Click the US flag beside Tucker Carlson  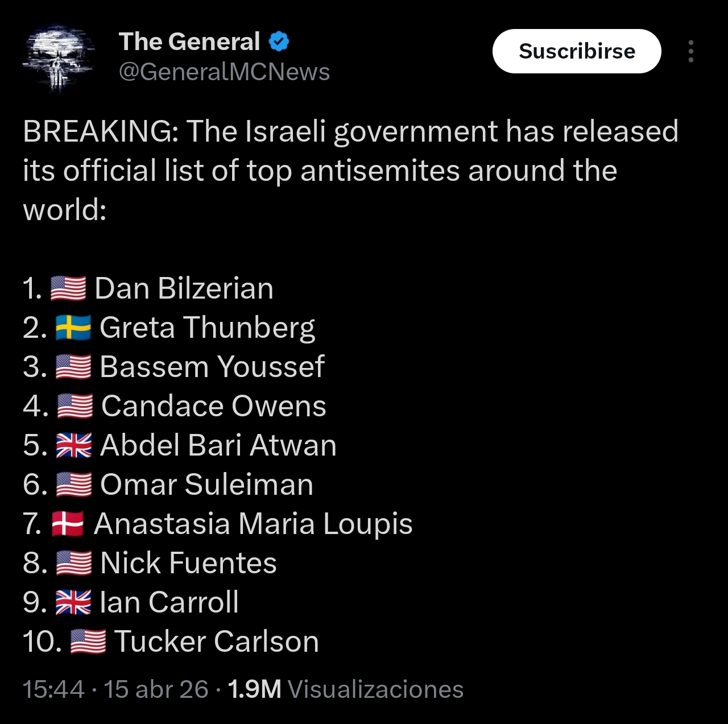88,642
